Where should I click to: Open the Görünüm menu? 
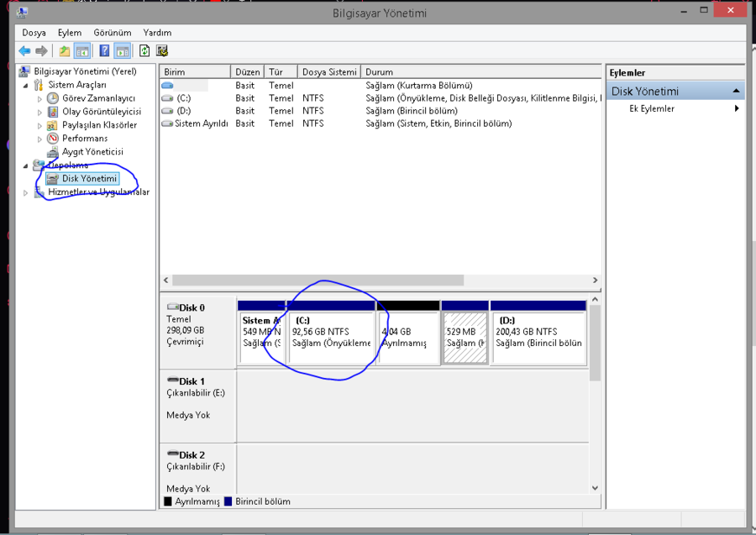pos(113,33)
